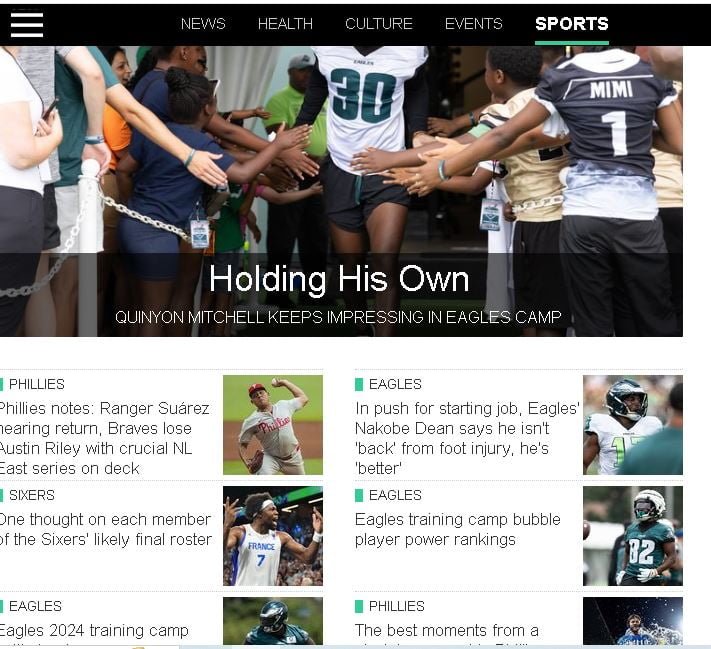This screenshot has height=649, width=711.
Task: Open the EVENTS section
Action: [473, 24]
